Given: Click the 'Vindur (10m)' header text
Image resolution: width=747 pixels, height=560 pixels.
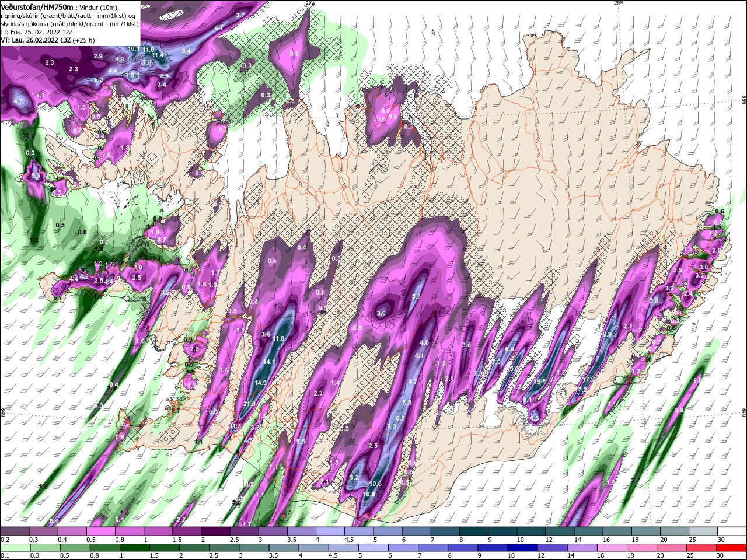Looking at the screenshot, I should point(99,7).
